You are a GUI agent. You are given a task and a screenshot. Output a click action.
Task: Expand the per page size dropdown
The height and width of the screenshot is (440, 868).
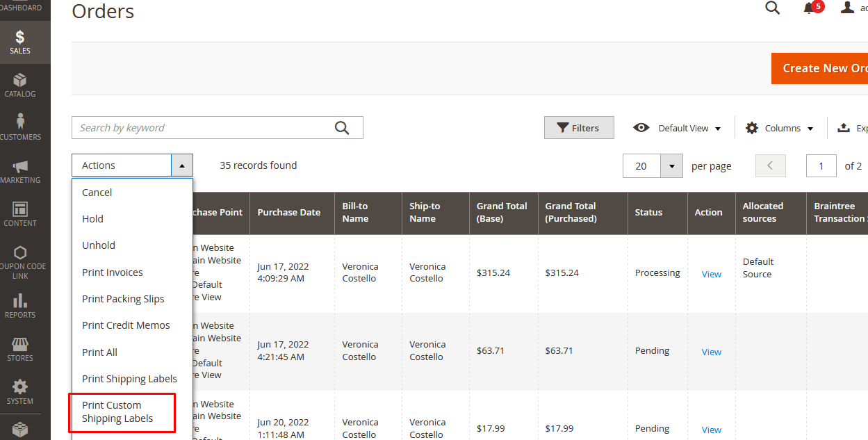(671, 166)
